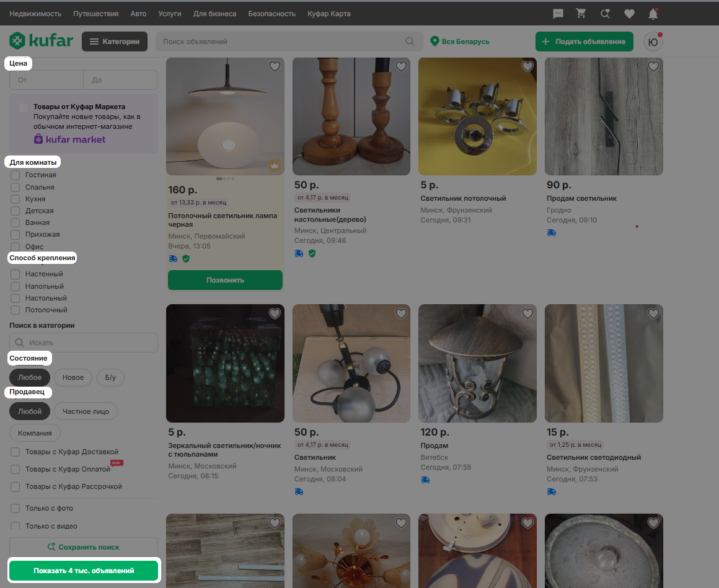719x588 pixels.
Task: Open listing Потолочный светильник лампа черная
Action: 223,220
